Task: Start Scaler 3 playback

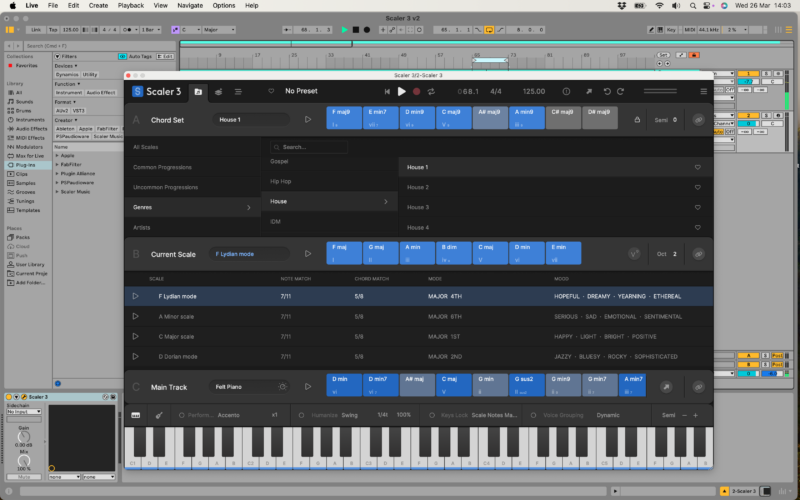Action: [402, 91]
